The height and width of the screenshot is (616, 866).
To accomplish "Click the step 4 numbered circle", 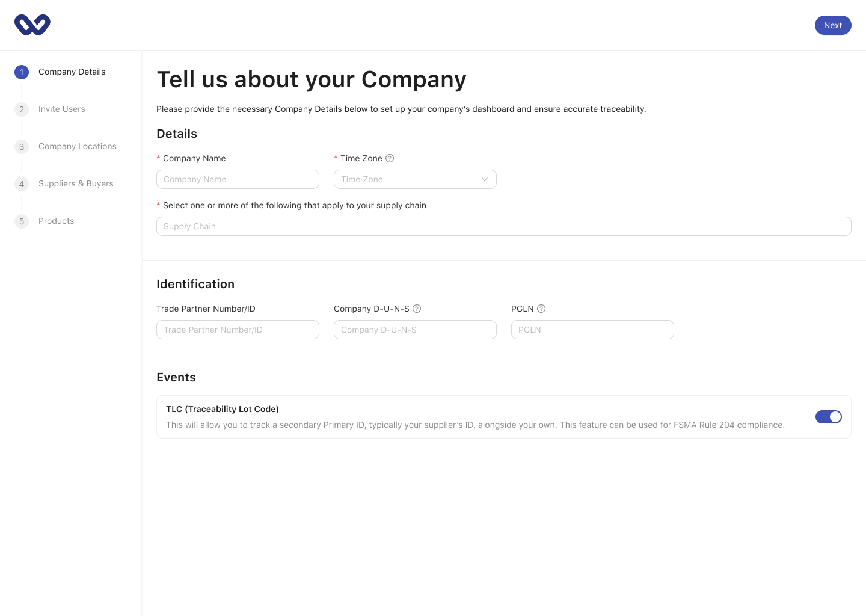I will [22, 184].
